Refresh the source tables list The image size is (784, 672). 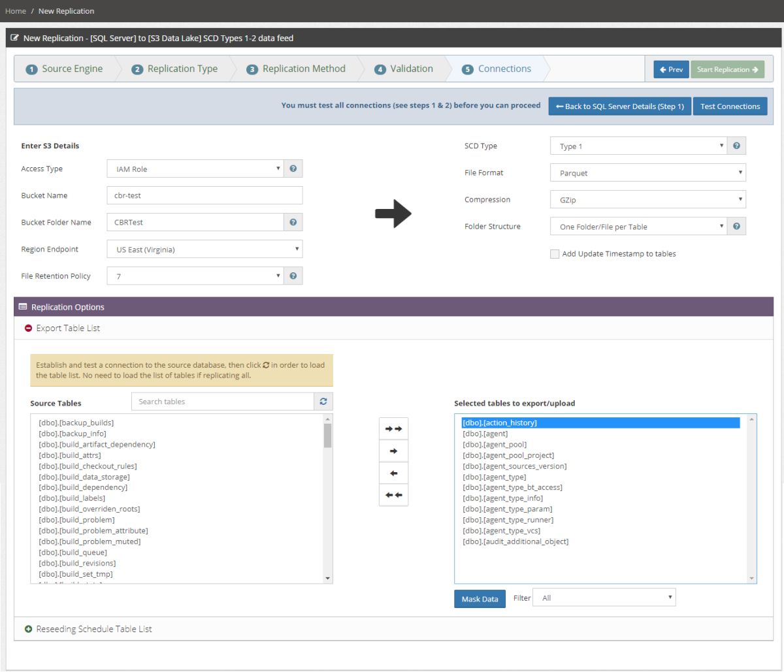pyautogui.click(x=323, y=402)
